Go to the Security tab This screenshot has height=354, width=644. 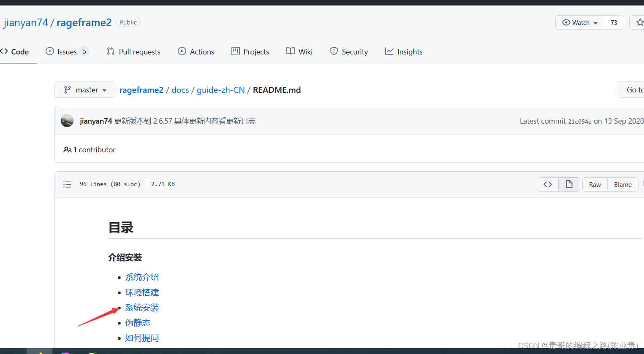click(x=349, y=51)
